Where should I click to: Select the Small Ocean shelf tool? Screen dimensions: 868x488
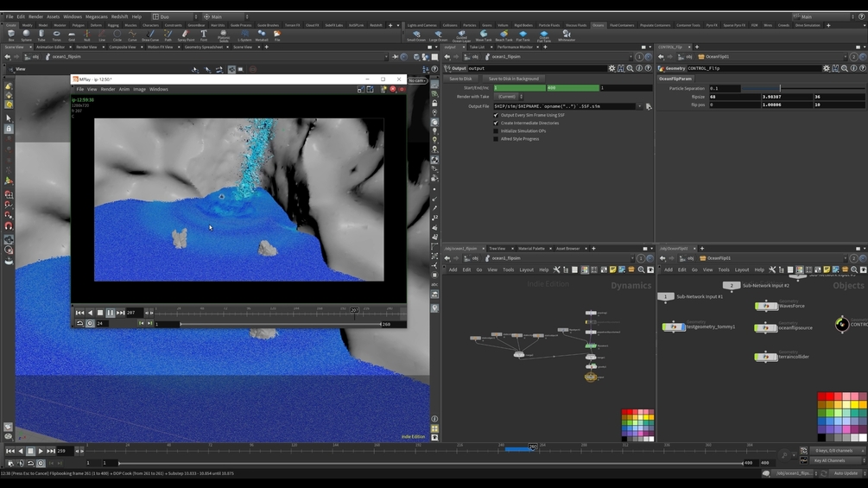(416, 36)
